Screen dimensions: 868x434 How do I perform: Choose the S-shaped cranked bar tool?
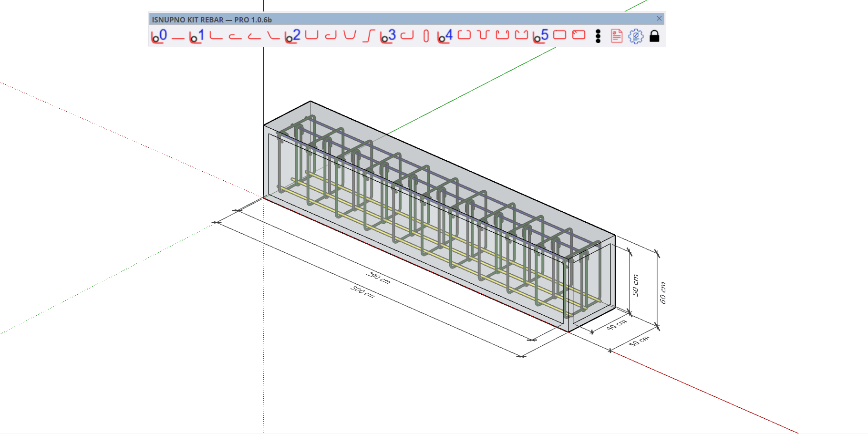coord(369,36)
